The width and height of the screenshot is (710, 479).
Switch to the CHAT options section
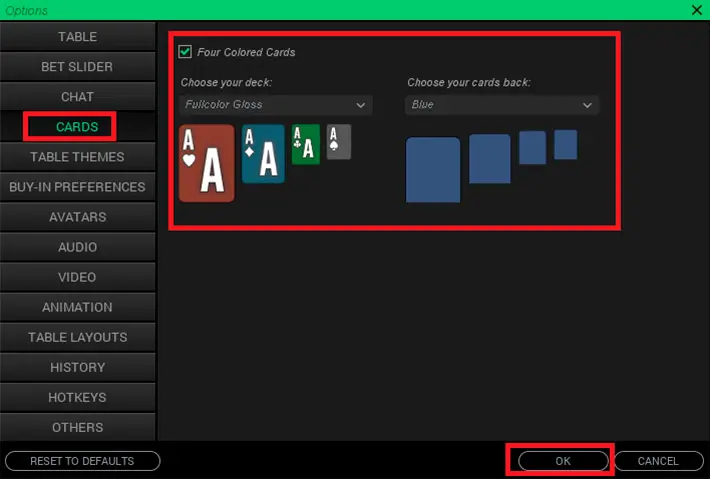(x=77, y=97)
